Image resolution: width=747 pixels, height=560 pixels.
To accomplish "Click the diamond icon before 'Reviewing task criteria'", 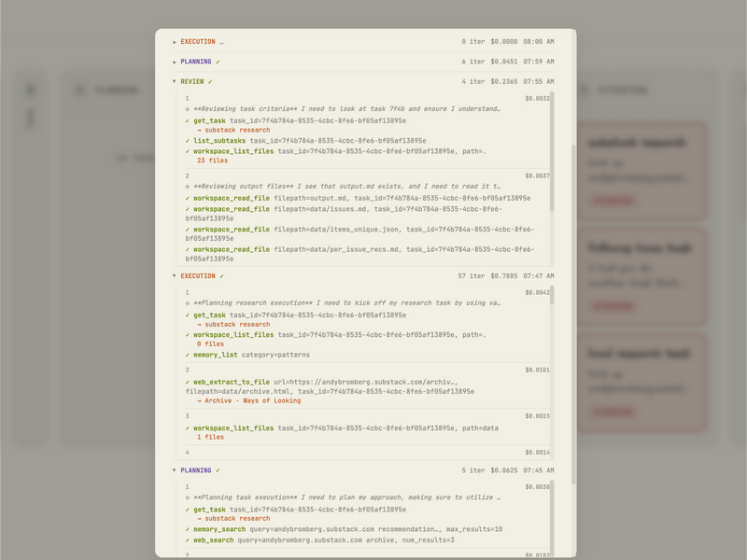I will pos(188,109).
